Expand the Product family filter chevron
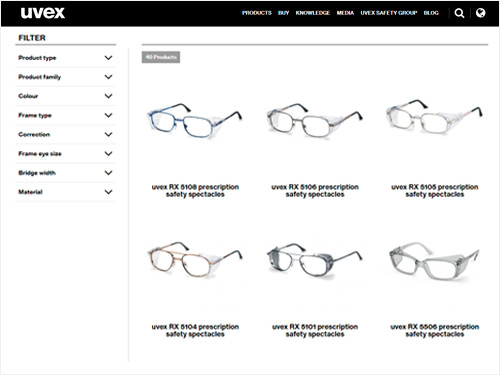500x375 pixels. point(108,77)
